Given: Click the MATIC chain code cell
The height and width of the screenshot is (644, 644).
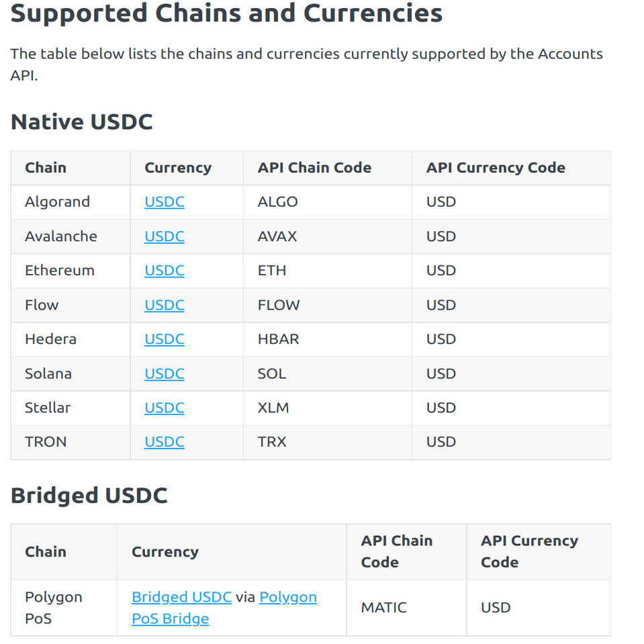Looking at the screenshot, I should click(383, 608).
